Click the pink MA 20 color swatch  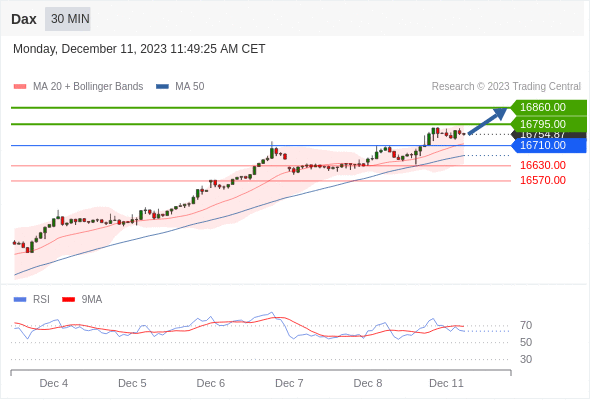20,87
